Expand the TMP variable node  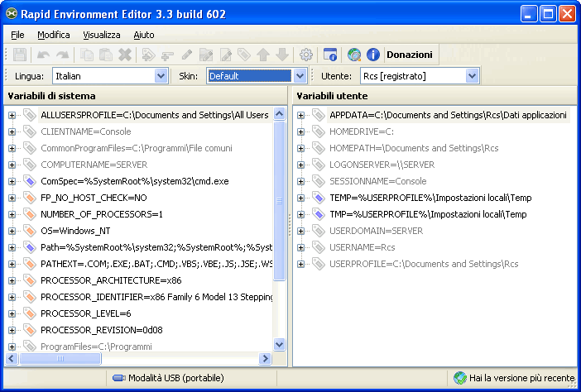300,214
